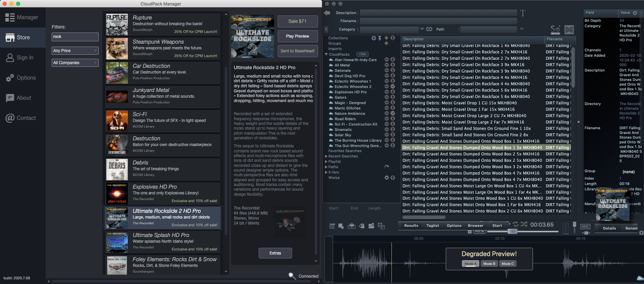Expand the Playlist node
Image resolution: width=644 pixels, height=284 pixels.
click(x=326, y=161)
